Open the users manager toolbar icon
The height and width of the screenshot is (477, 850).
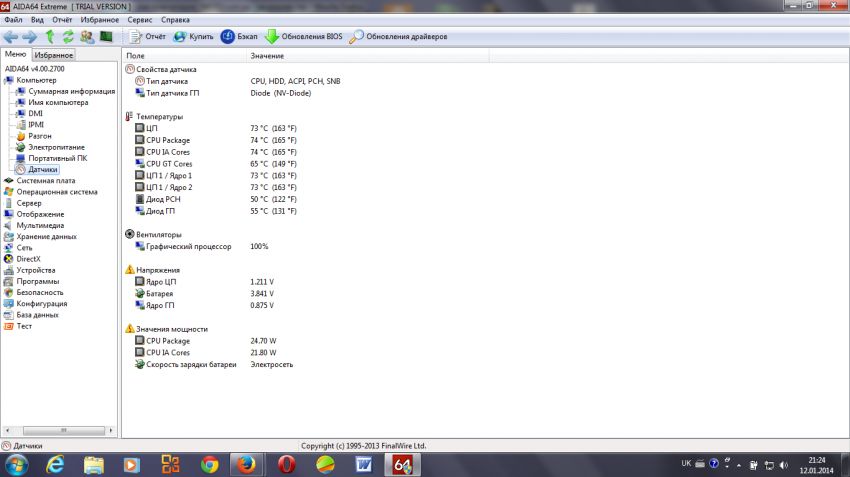[87, 37]
